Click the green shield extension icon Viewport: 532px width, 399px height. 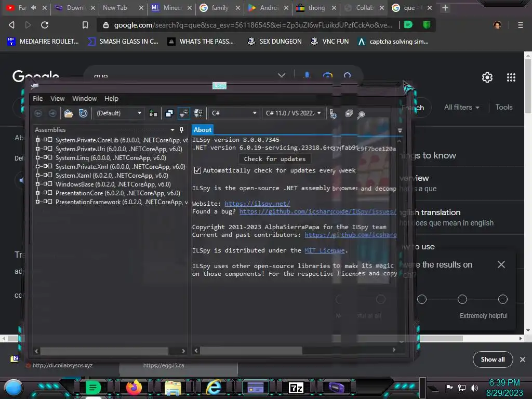pyautogui.click(x=427, y=25)
